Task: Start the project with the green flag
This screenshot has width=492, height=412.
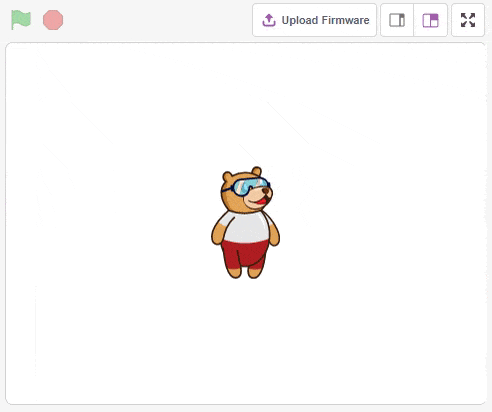Action: (x=21, y=20)
